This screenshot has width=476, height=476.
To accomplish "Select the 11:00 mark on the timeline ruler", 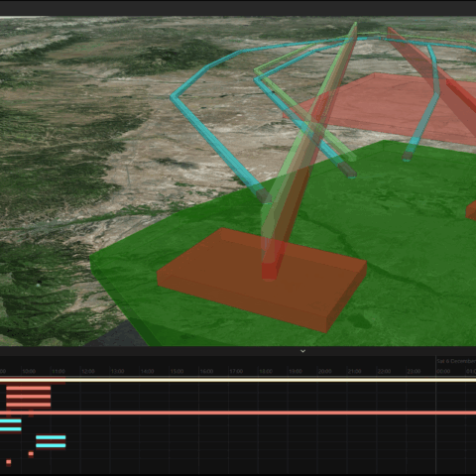I will 59,372.
